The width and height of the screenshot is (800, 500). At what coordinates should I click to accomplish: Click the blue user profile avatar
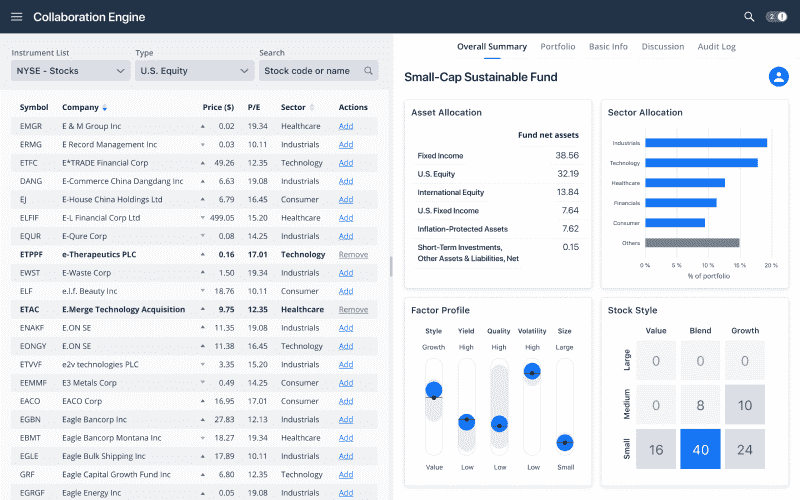(x=778, y=77)
